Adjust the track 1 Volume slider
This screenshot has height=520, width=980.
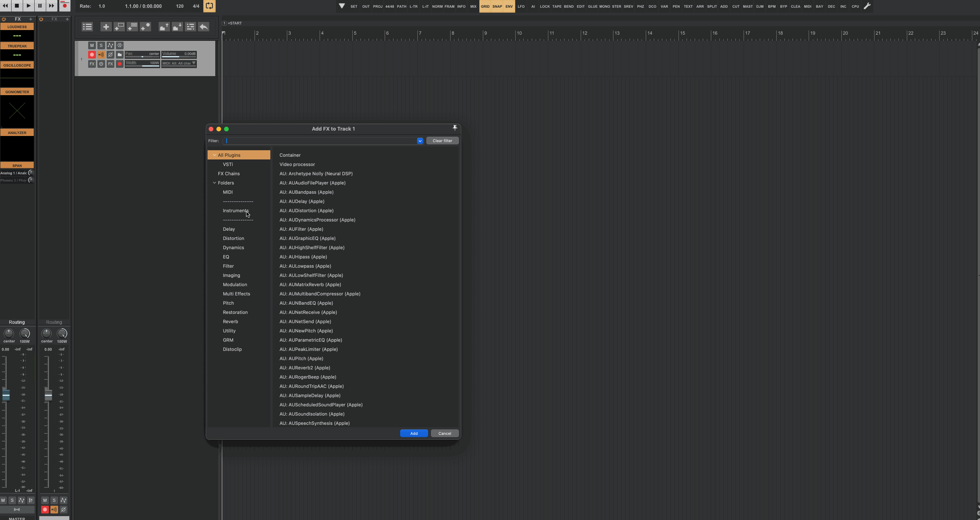coord(179,55)
